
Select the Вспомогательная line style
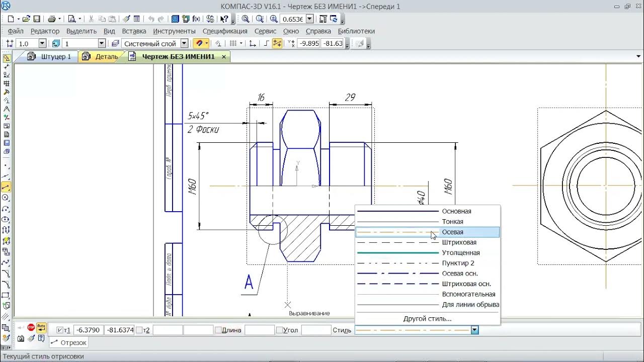tap(427, 294)
